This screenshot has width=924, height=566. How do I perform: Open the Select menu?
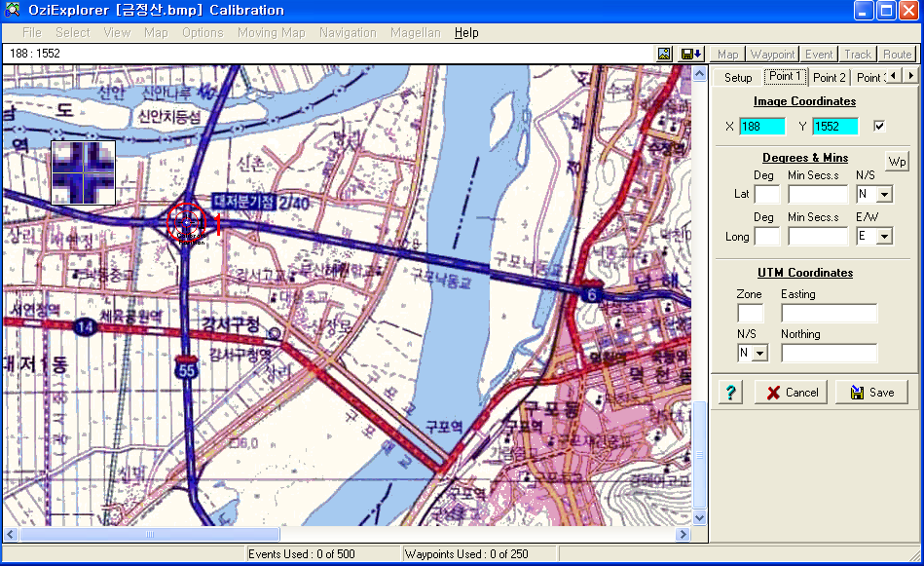pyautogui.click(x=73, y=32)
